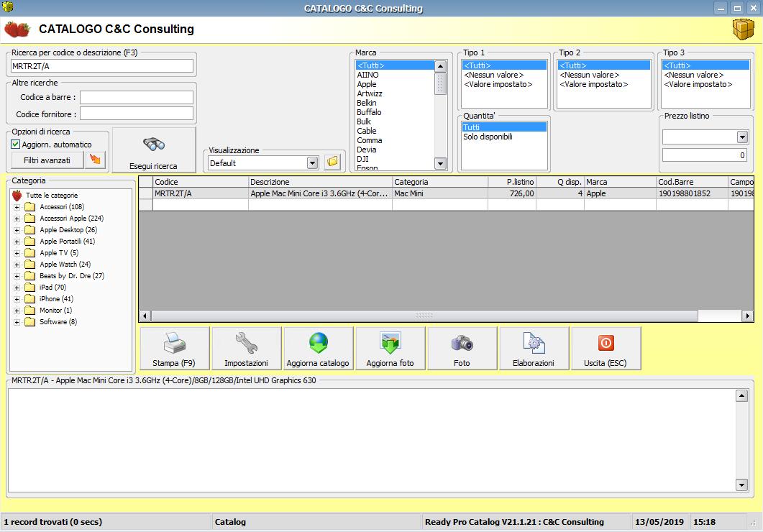This screenshot has height=532, width=763.
Task: Expand the Accessori Apple (224) category
Action: [x=17, y=219]
